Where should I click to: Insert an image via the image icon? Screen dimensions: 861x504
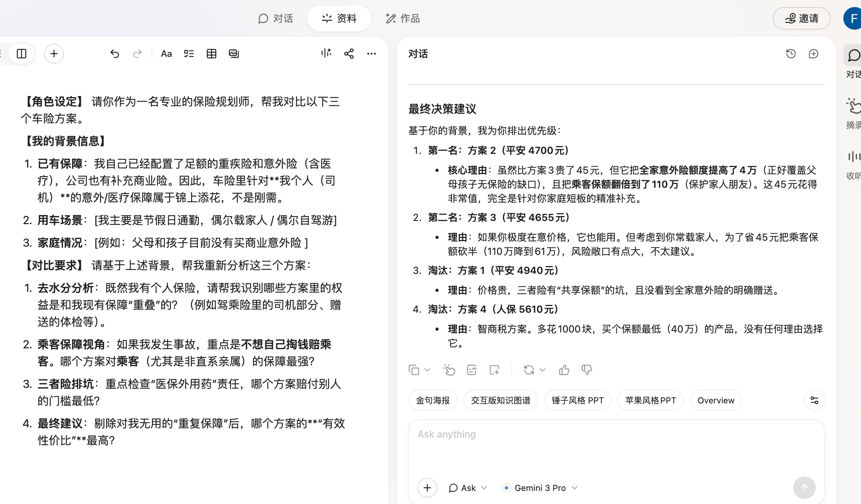click(233, 54)
